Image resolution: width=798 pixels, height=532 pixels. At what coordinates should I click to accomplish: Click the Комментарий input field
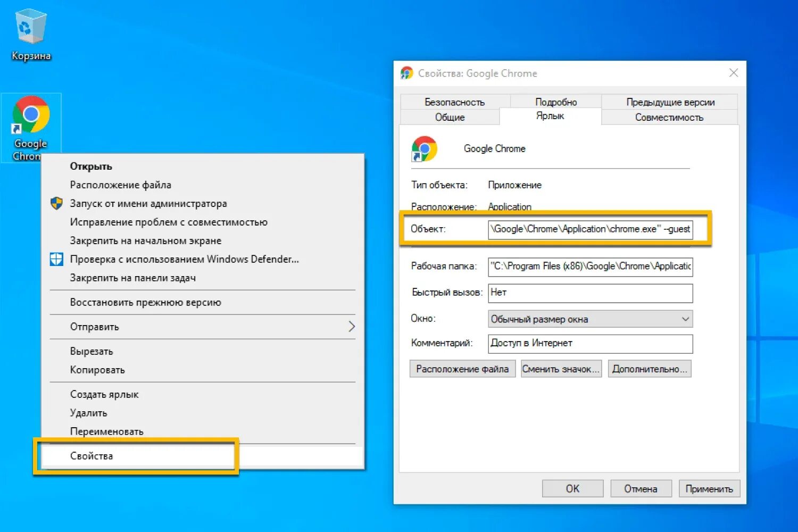pyautogui.click(x=591, y=344)
